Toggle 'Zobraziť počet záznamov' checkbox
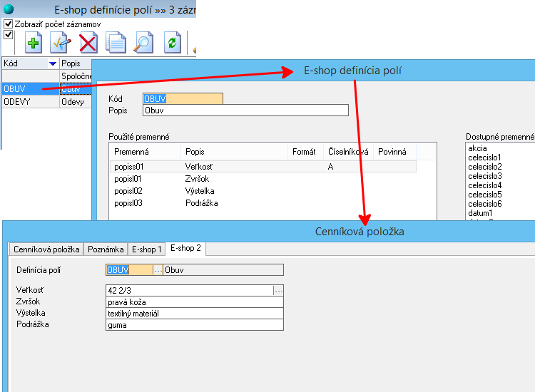 pyautogui.click(x=9, y=24)
